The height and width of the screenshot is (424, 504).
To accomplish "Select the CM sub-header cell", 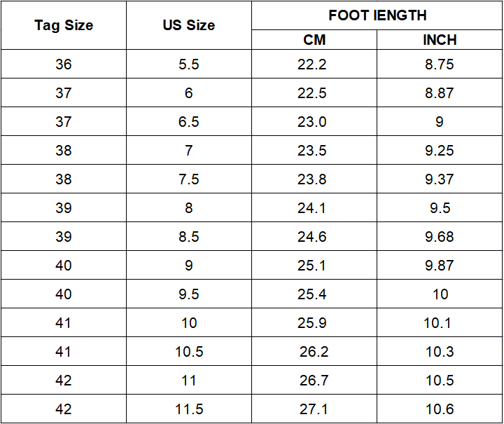I will 314,40.
